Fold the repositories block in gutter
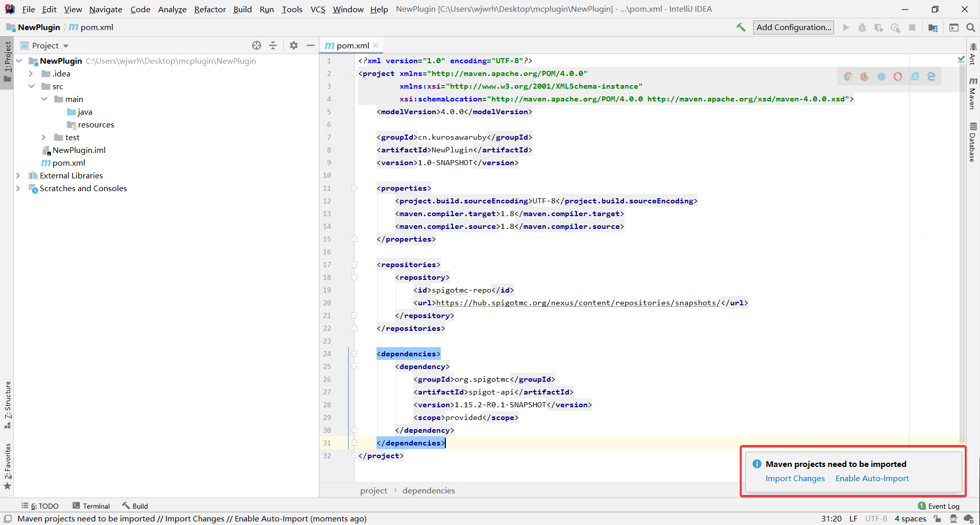Image resolution: width=980 pixels, height=525 pixels. pyautogui.click(x=354, y=265)
